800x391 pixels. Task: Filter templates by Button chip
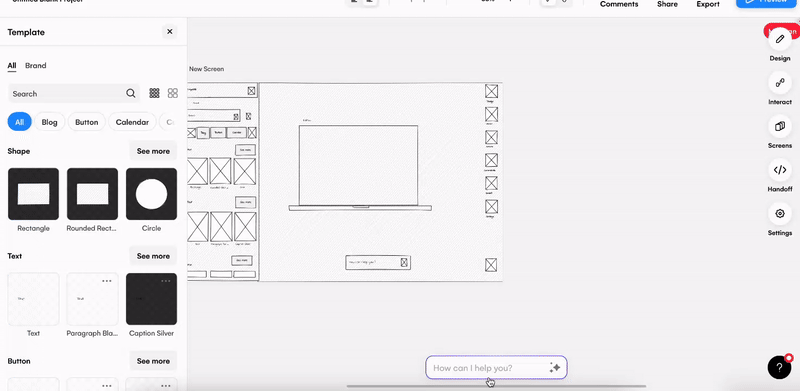pos(87,122)
